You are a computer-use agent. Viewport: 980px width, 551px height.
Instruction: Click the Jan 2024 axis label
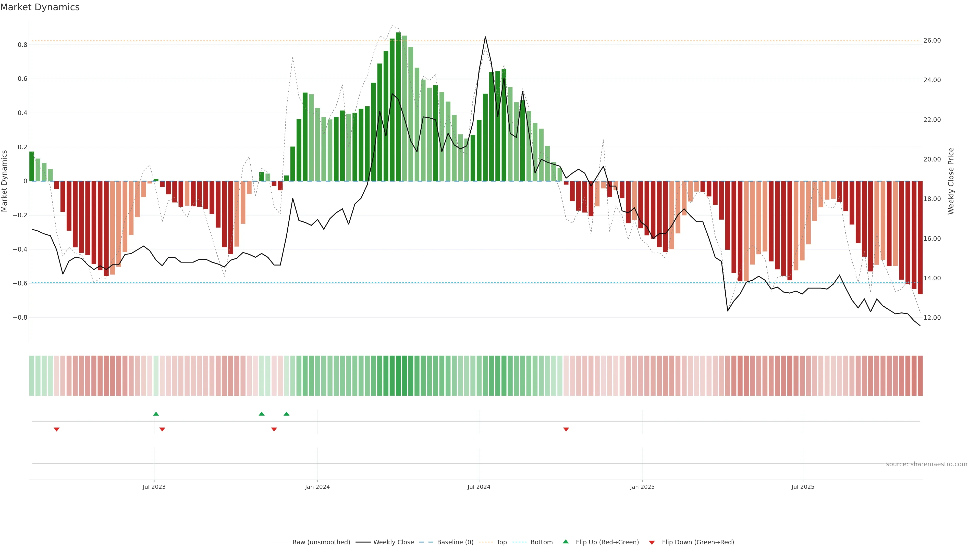pyautogui.click(x=317, y=487)
